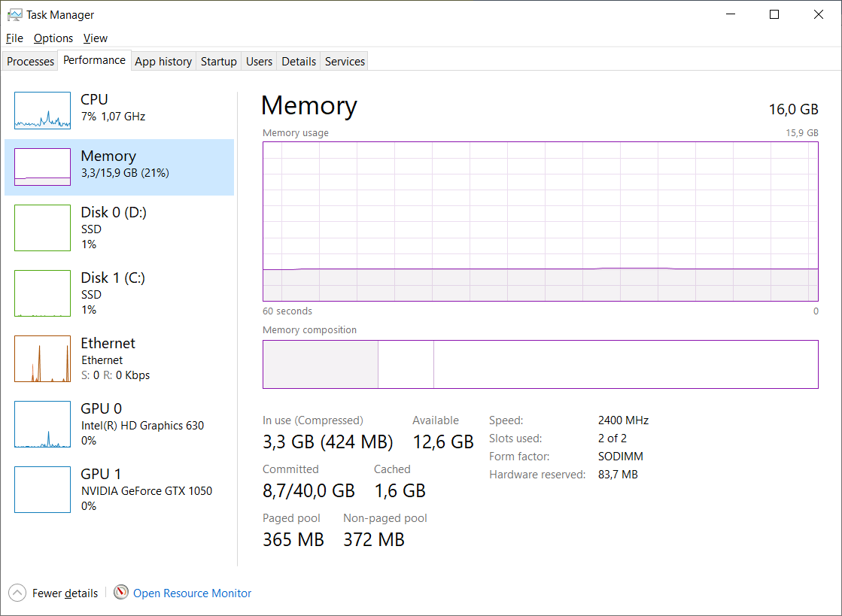Click the 83,7 MB hardware reserved value

pyautogui.click(x=618, y=475)
